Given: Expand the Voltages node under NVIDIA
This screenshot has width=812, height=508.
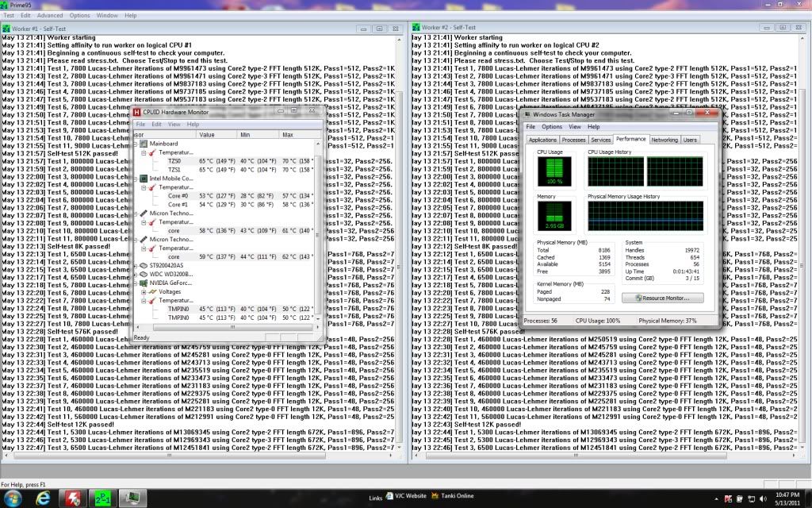Looking at the screenshot, I should pyautogui.click(x=144, y=292).
